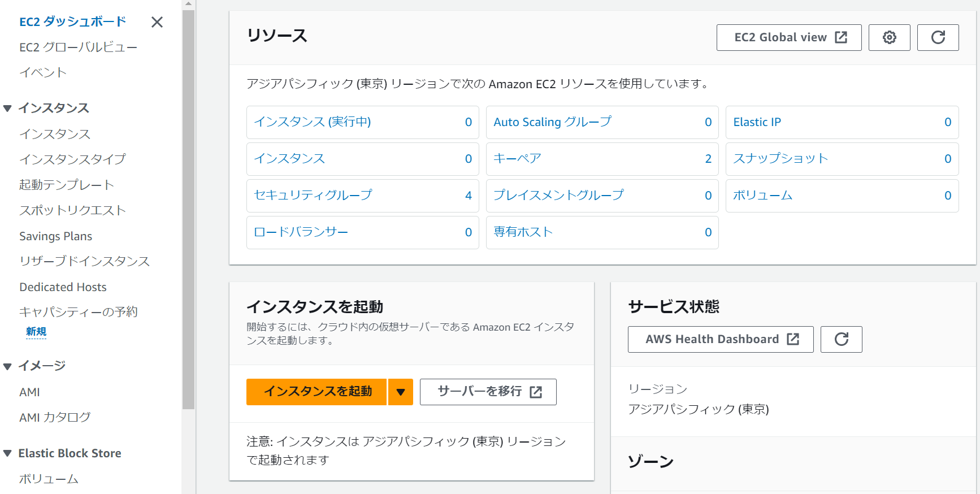Viewport: 980px width, 494px height.
Task: Open ロードバランサー resource card
Action: [363, 232]
